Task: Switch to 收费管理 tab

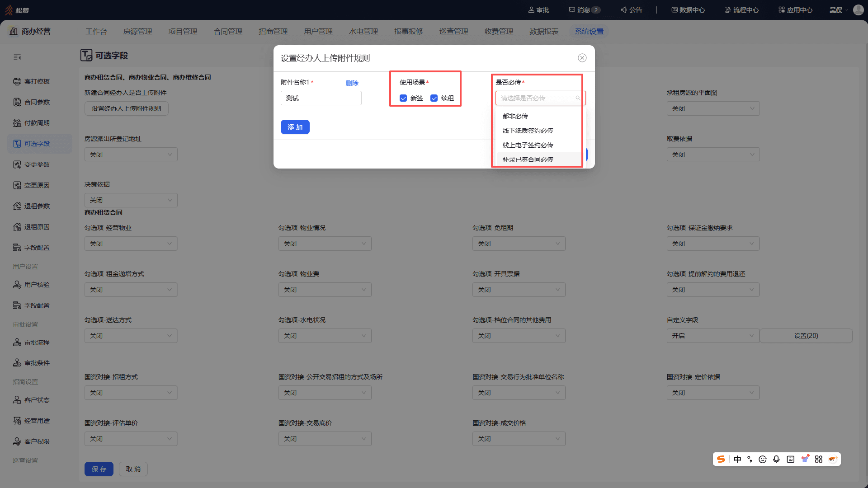Action: click(499, 32)
